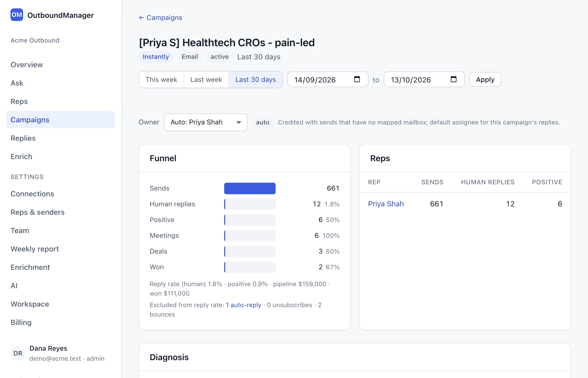Viewport: 588px width, 378px height.
Task: Select the This week range
Action: (161, 80)
